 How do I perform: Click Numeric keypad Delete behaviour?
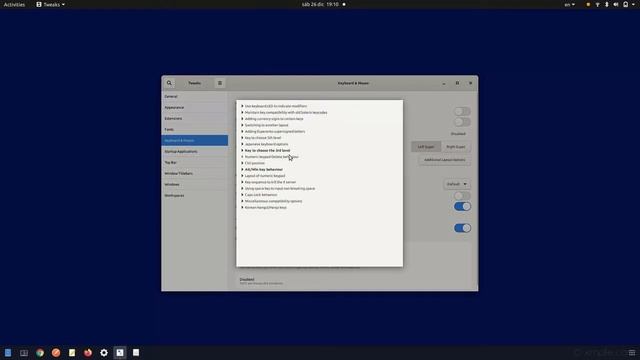coord(271,157)
